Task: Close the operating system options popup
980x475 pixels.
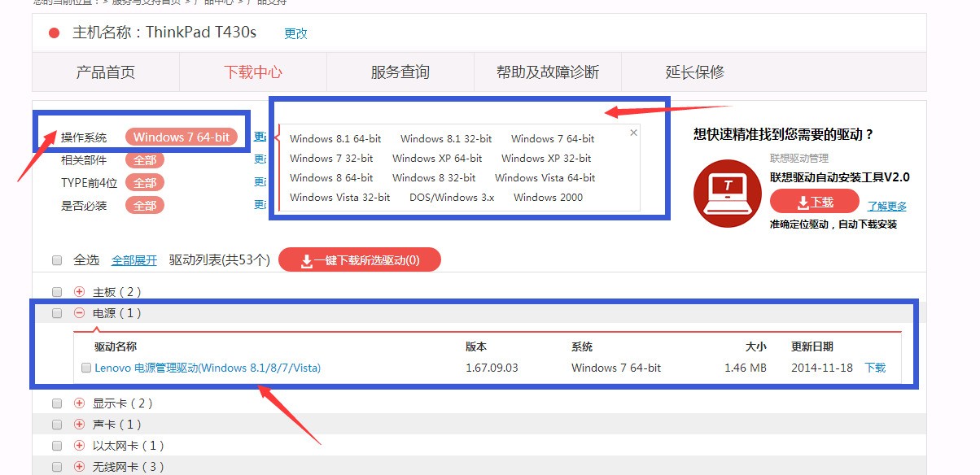Action: [x=634, y=133]
